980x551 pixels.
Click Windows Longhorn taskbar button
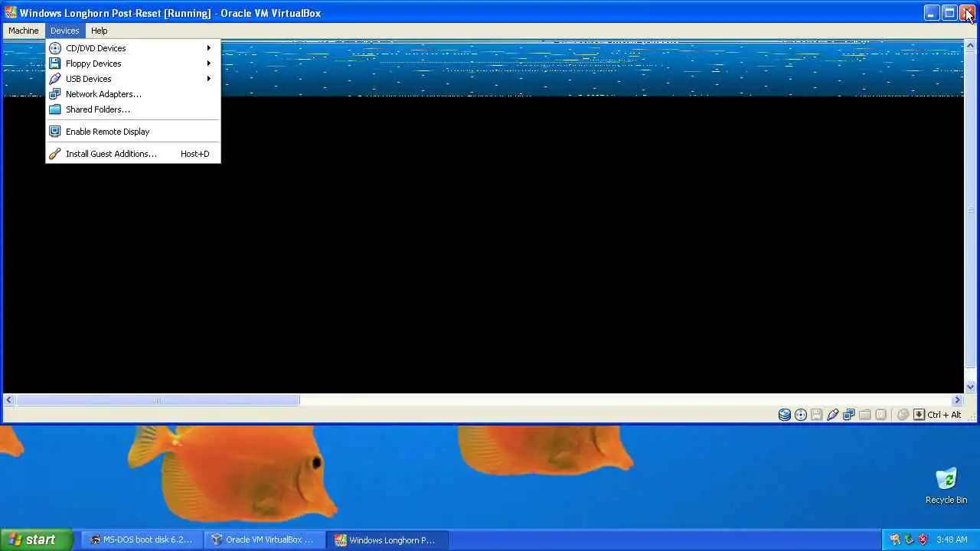387,540
